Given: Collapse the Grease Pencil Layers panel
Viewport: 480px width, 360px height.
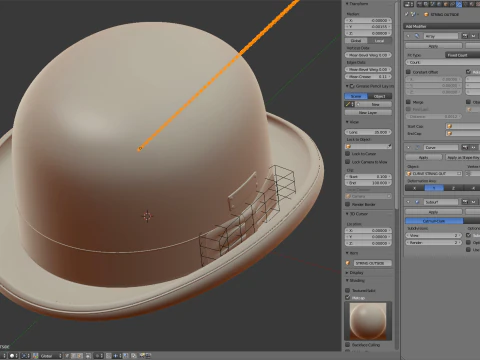Looking at the screenshot, I should click(347, 86).
